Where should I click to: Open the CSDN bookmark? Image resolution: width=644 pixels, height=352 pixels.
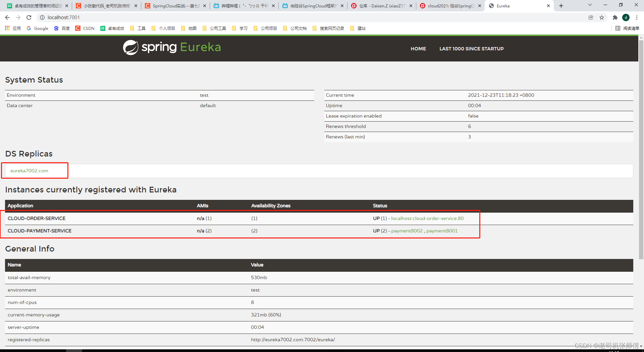pyautogui.click(x=85, y=28)
